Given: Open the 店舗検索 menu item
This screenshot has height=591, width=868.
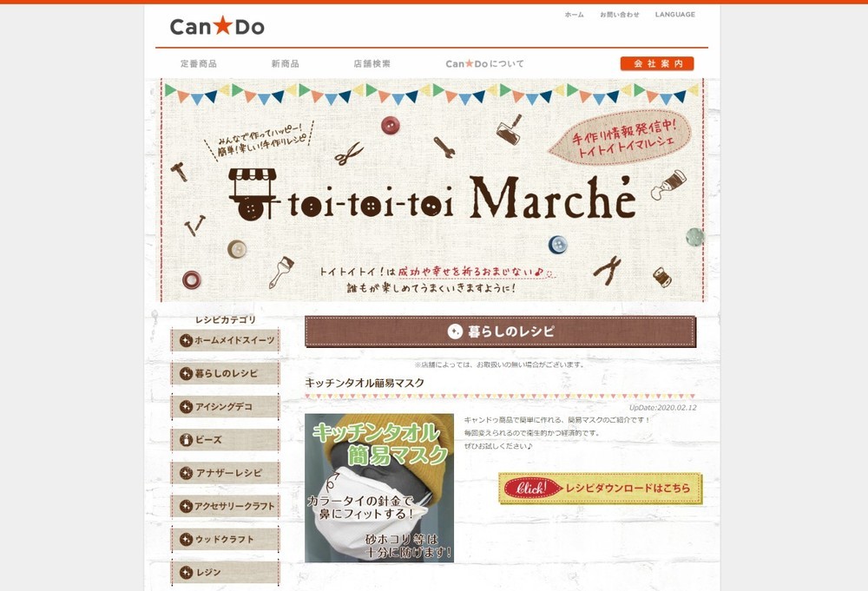Looking at the screenshot, I should 372,63.
